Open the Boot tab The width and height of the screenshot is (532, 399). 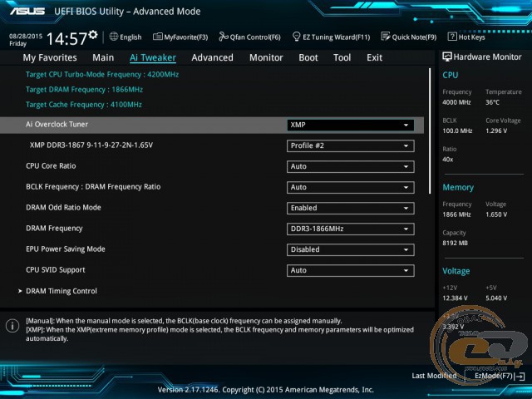[308, 57]
